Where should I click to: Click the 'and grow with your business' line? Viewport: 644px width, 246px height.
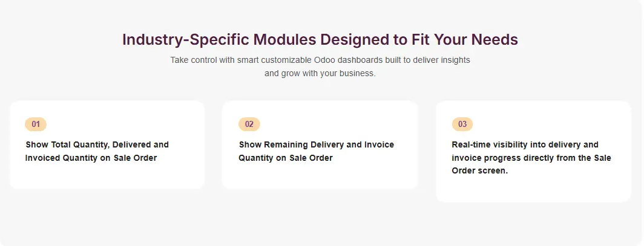(320, 74)
